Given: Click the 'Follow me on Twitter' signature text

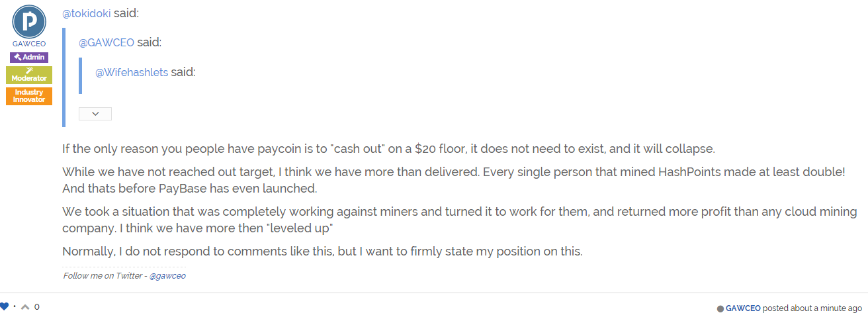Looking at the screenshot, I should (x=105, y=276).
